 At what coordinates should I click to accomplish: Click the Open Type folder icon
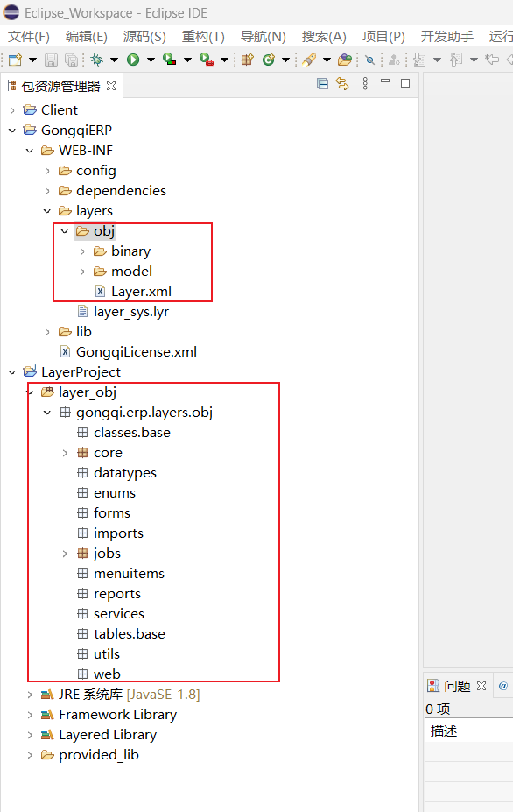coord(345,60)
